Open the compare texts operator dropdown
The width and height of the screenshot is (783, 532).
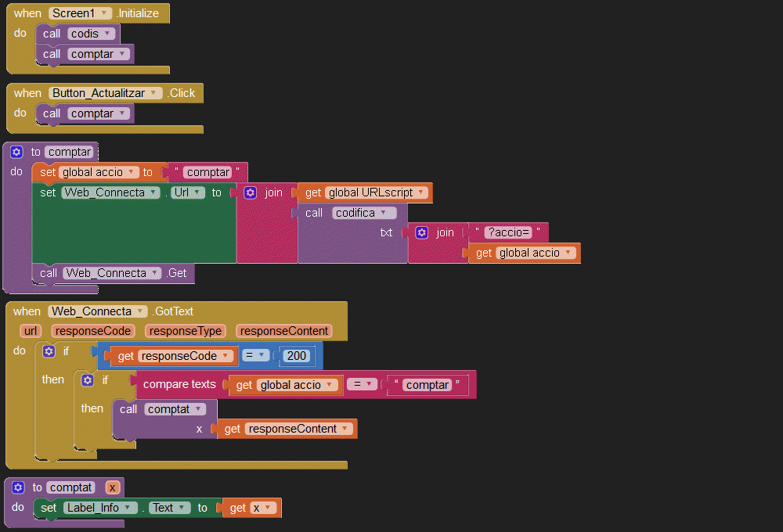pos(368,384)
